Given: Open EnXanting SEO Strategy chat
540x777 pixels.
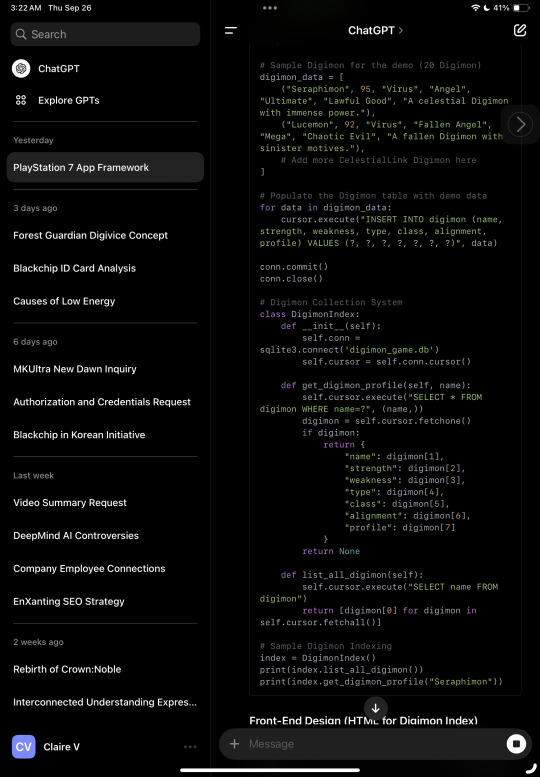Looking at the screenshot, I should tap(69, 602).
